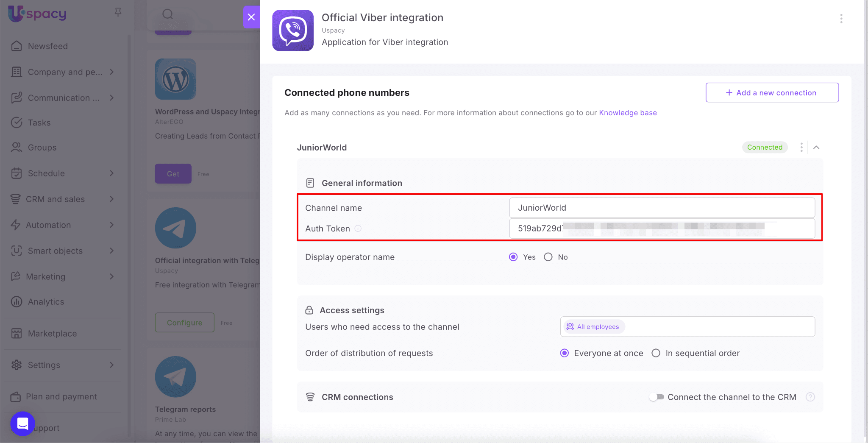The width and height of the screenshot is (868, 443).
Task: Open JuniorWorld connection options menu
Action: click(801, 147)
